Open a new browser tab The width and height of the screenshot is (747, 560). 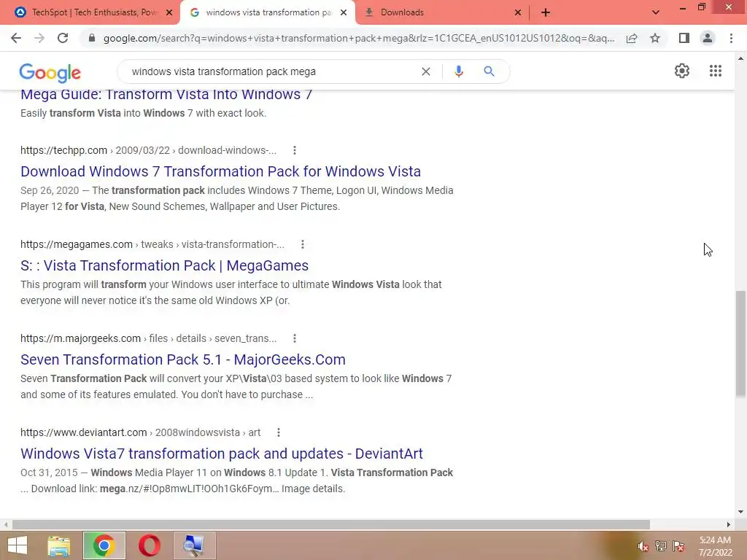(x=546, y=12)
